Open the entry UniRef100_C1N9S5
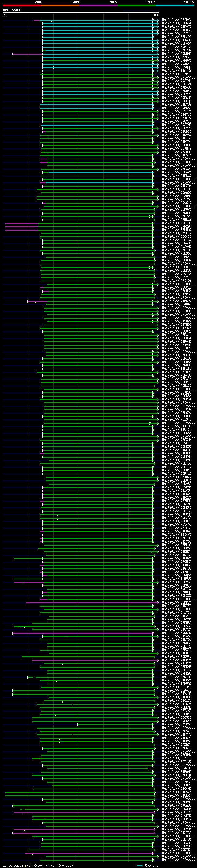Image resolution: width=197 pixels, height=868 pixels. (x=176, y=483)
